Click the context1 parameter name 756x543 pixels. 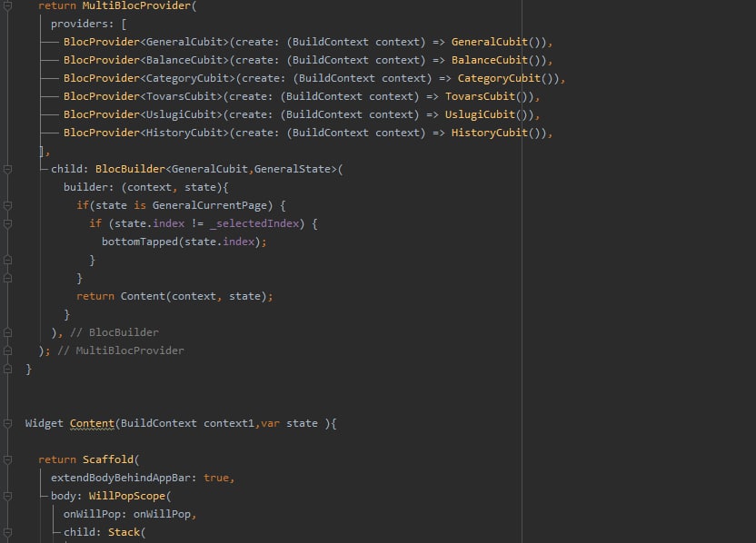click(229, 423)
